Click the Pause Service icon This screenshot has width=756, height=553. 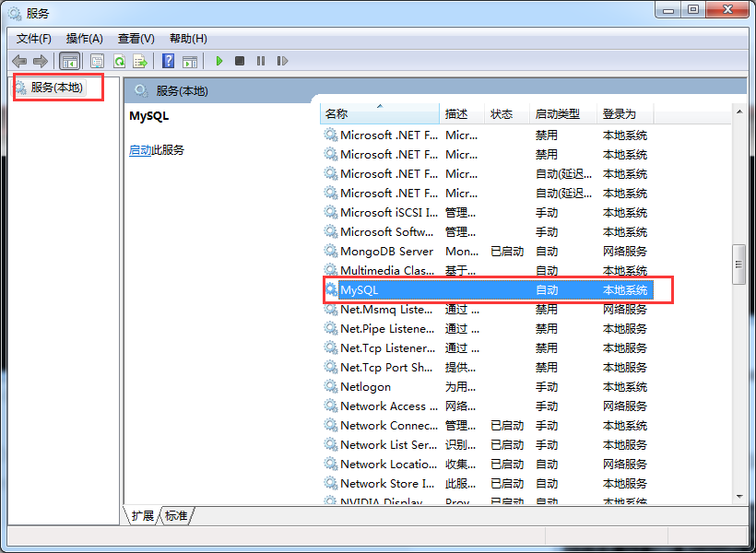tap(261, 61)
